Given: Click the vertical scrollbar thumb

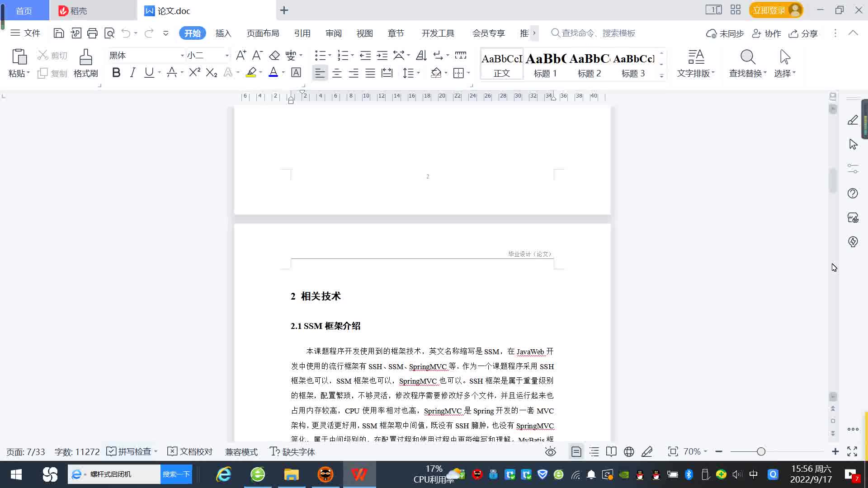Looking at the screenshot, I should coord(833,181).
